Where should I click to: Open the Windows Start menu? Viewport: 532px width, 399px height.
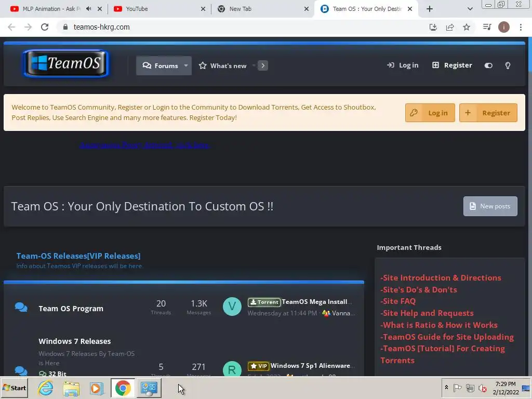click(14, 388)
